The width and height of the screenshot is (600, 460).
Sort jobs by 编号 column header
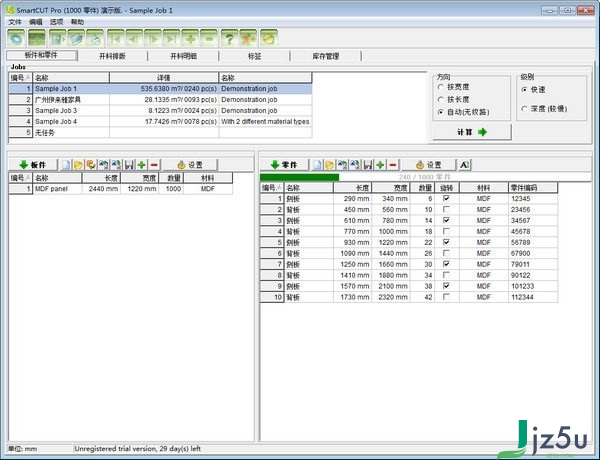tap(20, 78)
